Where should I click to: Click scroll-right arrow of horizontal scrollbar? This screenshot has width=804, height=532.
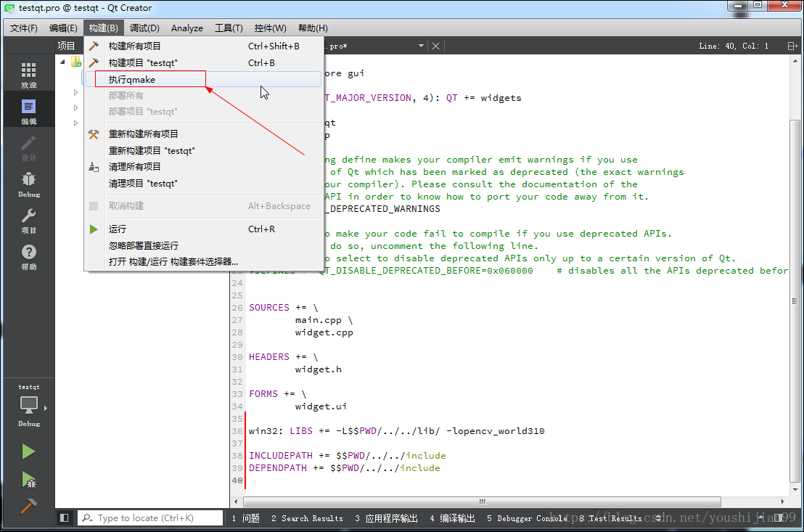tap(782, 502)
